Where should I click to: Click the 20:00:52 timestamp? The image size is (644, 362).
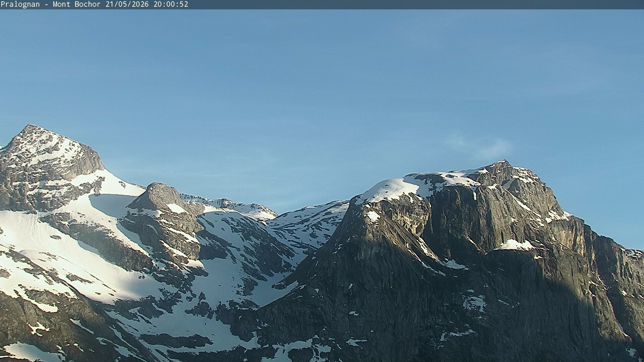pyautogui.click(x=171, y=4)
